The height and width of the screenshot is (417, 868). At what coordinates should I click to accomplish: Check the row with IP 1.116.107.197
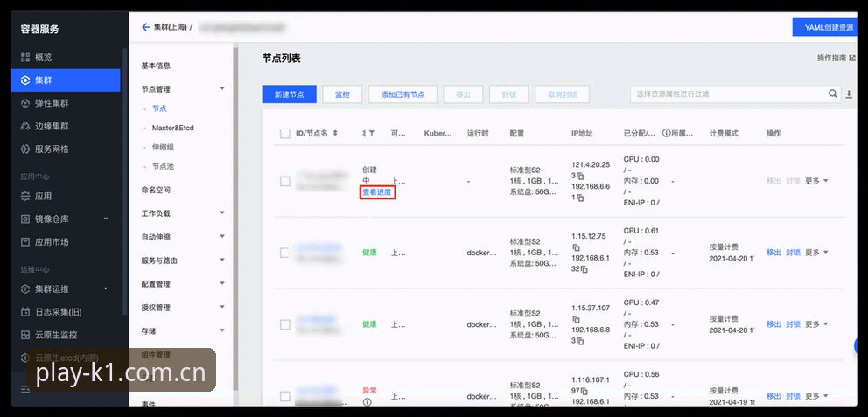pyautogui.click(x=285, y=396)
